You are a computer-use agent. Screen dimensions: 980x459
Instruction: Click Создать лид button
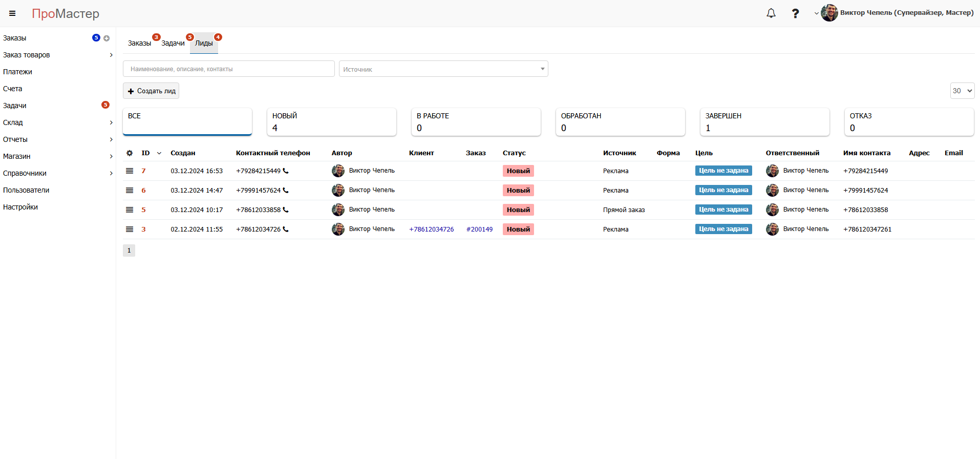(151, 91)
